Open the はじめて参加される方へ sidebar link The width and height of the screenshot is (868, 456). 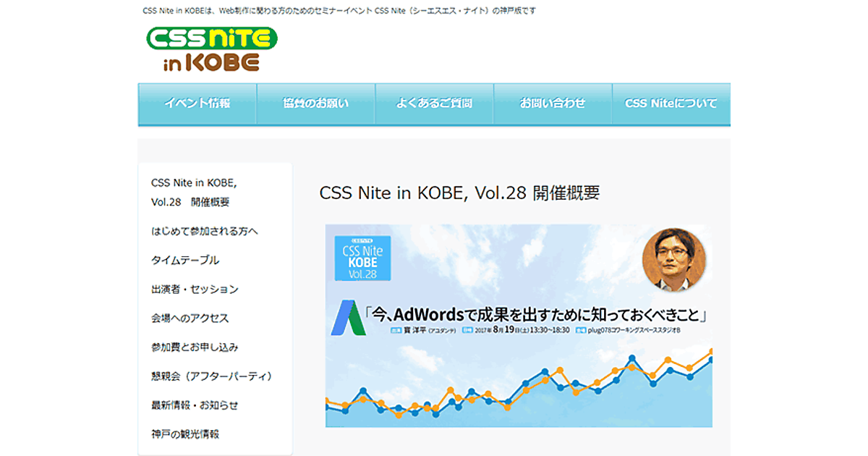coord(205,231)
